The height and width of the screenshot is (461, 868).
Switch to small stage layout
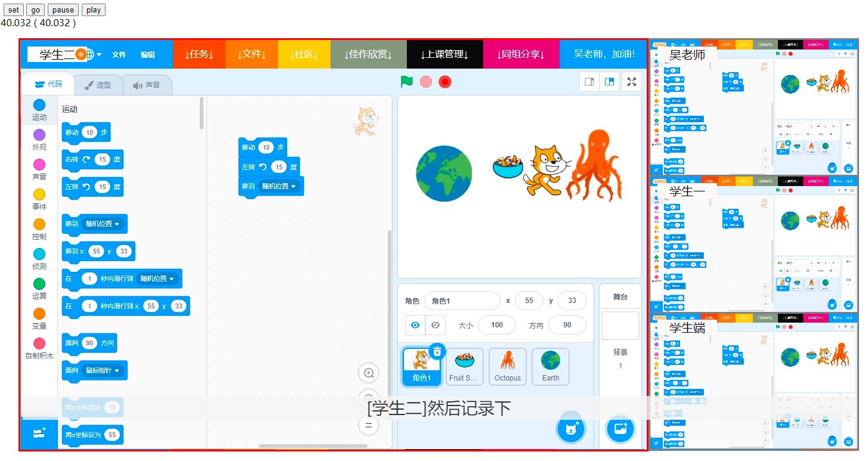589,82
